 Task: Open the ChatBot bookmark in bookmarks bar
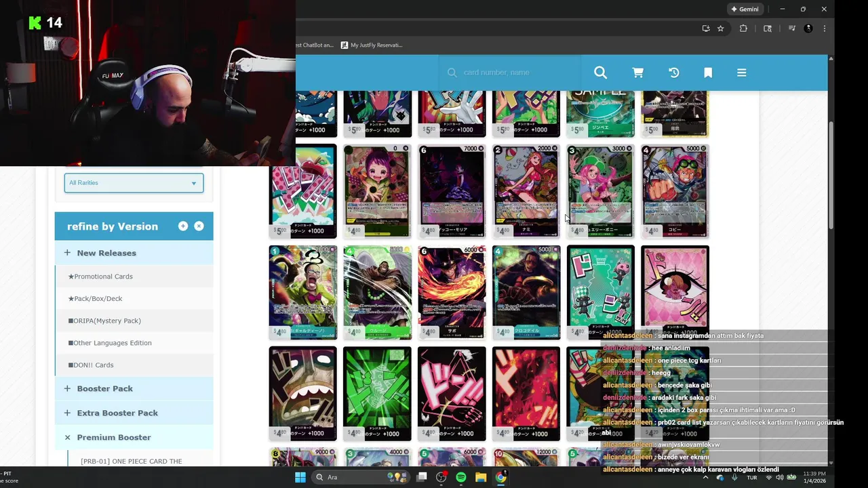(x=315, y=45)
